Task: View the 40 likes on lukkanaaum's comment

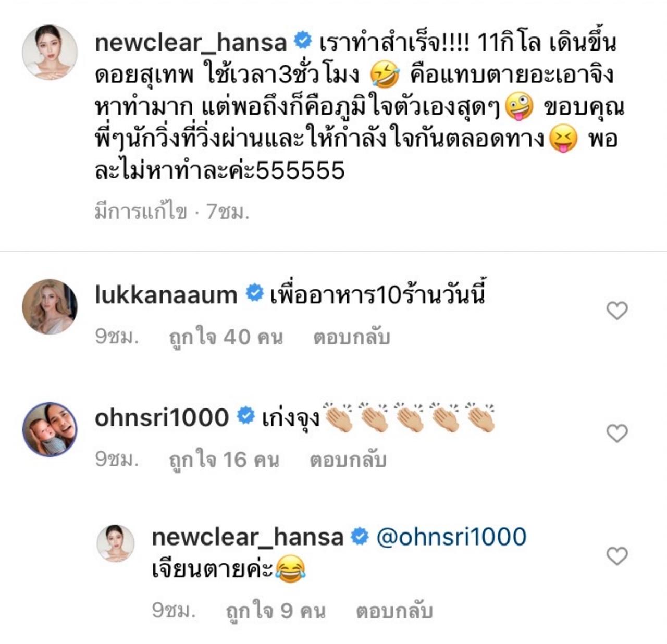Action: point(226,338)
